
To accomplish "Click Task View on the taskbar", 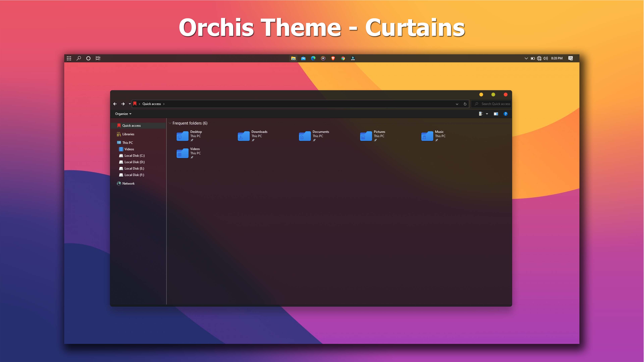I will 98,58.
